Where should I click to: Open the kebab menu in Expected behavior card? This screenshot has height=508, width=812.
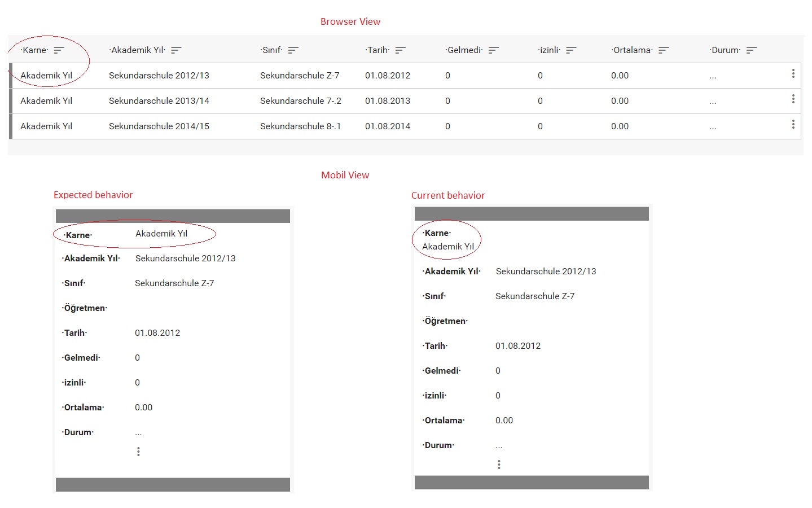pyautogui.click(x=138, y=451)
